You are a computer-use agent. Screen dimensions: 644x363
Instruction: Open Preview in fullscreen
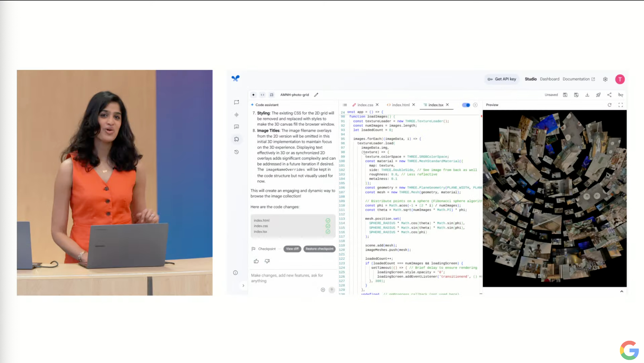coord(621,105)
